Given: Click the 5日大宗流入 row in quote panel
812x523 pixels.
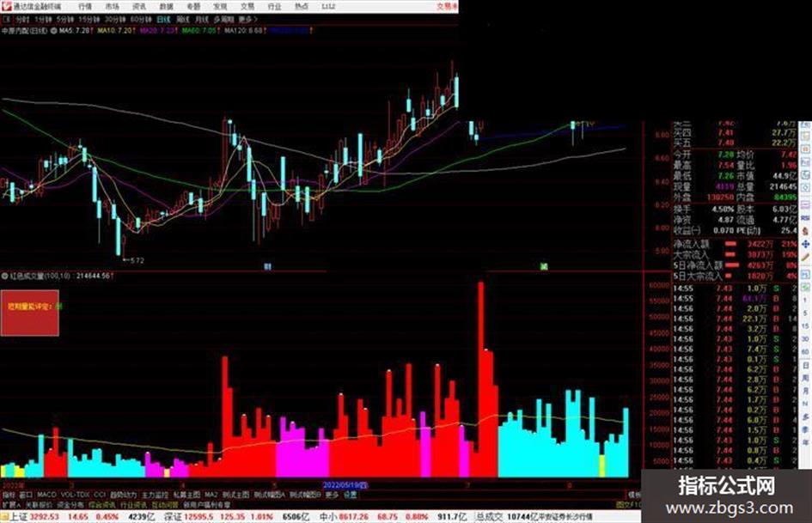Looking at the screenshot, I should click(735, 277).
